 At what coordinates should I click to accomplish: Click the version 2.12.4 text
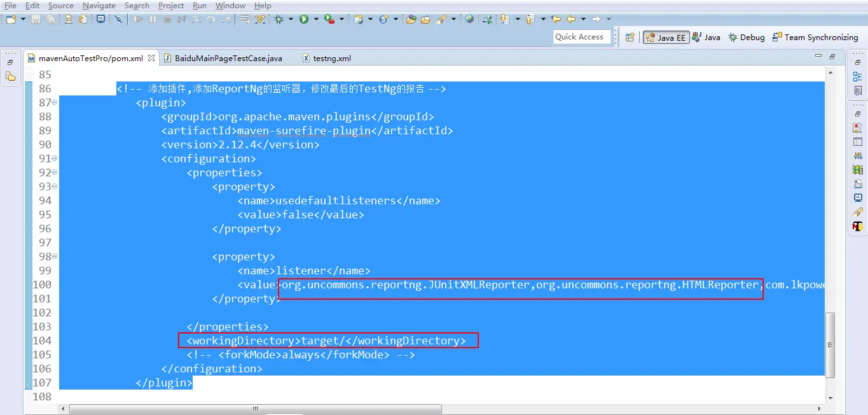pyautogui.click(x=240, y=144)
